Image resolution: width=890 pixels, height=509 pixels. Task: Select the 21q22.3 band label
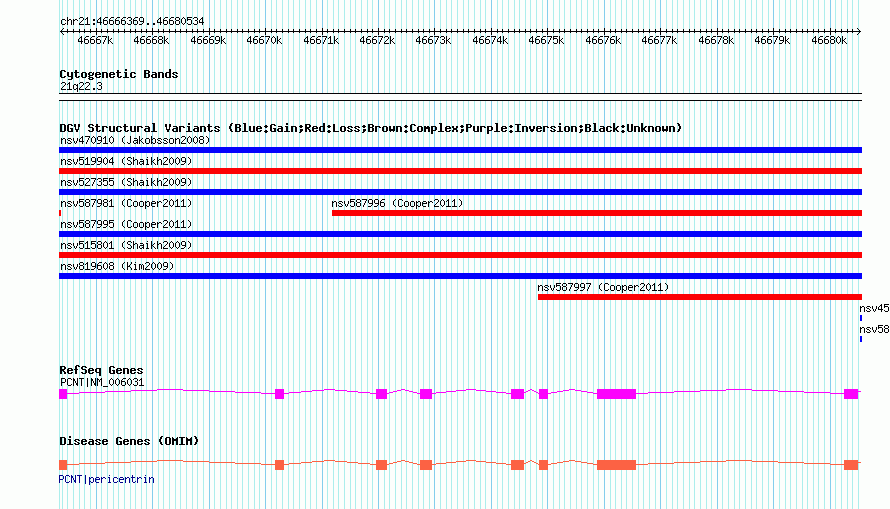tap(81, 86)
